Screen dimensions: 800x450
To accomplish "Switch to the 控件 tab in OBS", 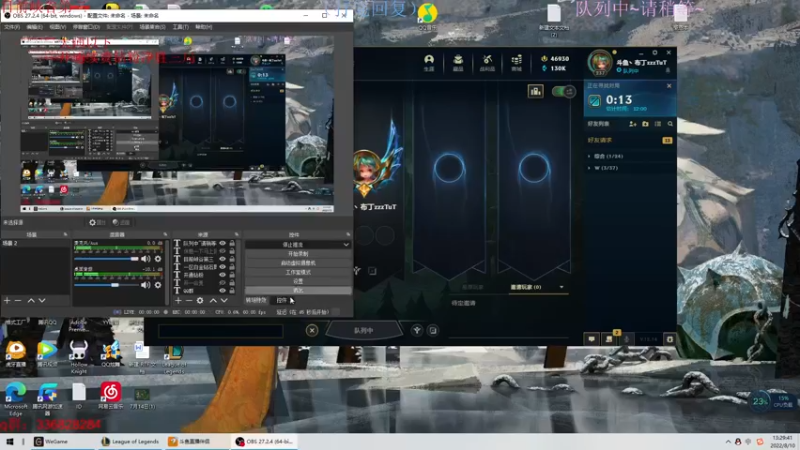I will point(282,301).
